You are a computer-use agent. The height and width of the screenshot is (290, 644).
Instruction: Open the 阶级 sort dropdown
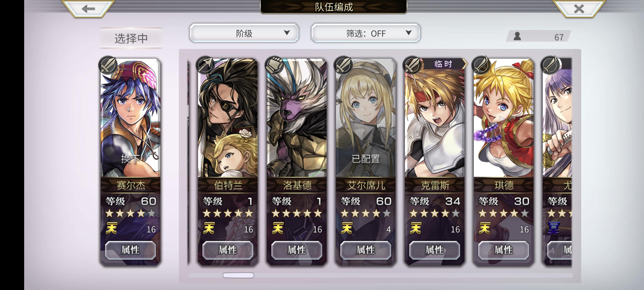click(x=244, y=33)
